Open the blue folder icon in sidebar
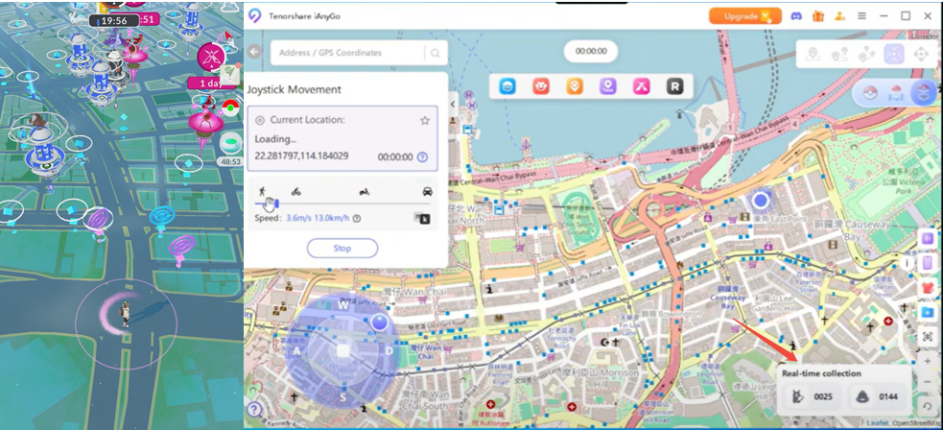This screenshot has height=430, width=943. [x=928, y=312]
